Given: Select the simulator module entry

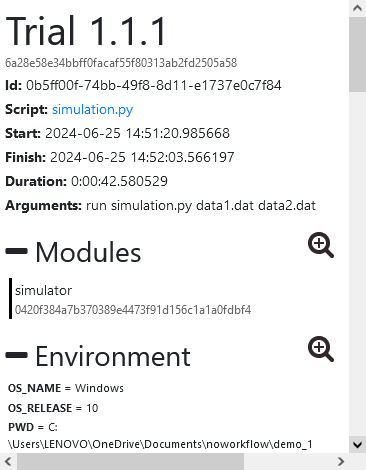Looking at the screenshot, I should [43, 291].
